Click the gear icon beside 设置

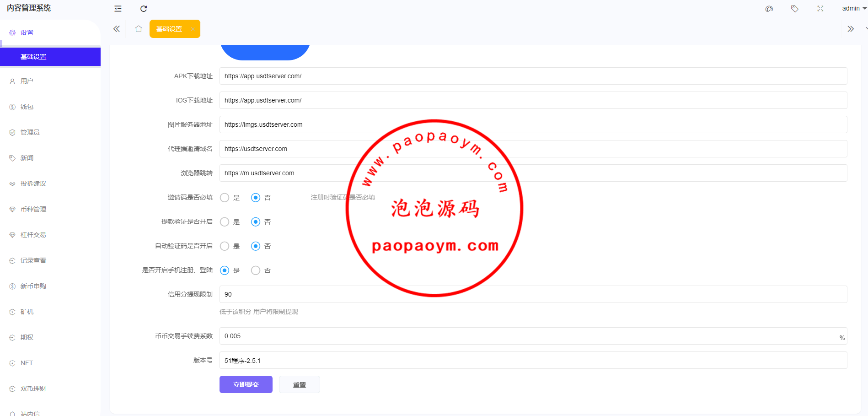pyautogui.click(x=12, y=33)
